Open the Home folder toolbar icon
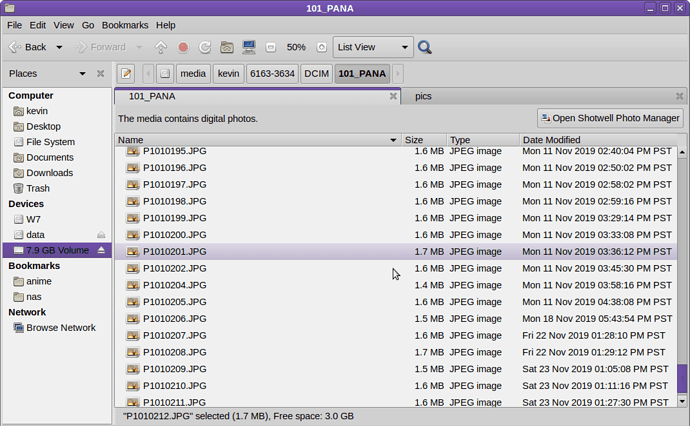The image size is (690, 426). (x=227, y=47)
